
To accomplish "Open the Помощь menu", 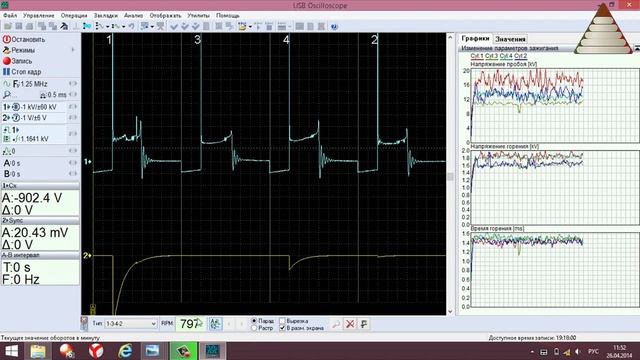I will (x=228, y=16).
